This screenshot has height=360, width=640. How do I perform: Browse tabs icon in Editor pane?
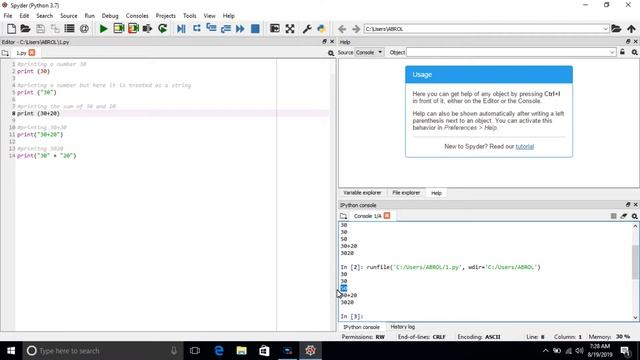point(5,53)
